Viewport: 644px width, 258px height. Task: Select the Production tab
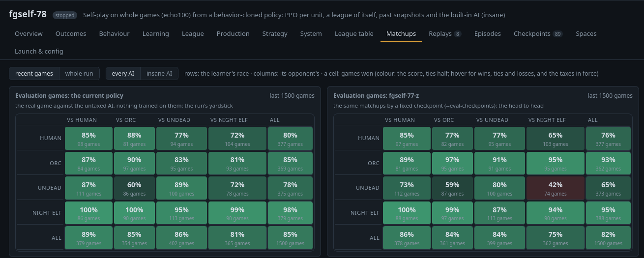(x=233, y=34)
